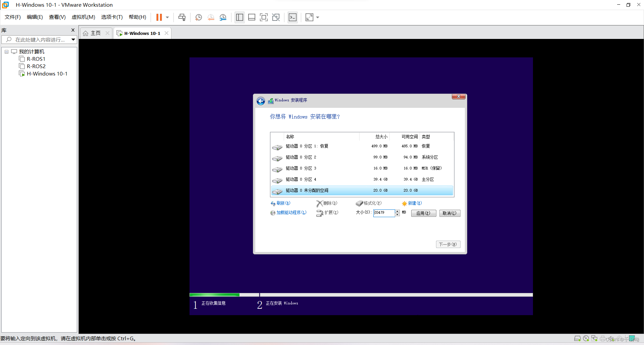Open the 编辑(E) menu

(x=35, y=17)
